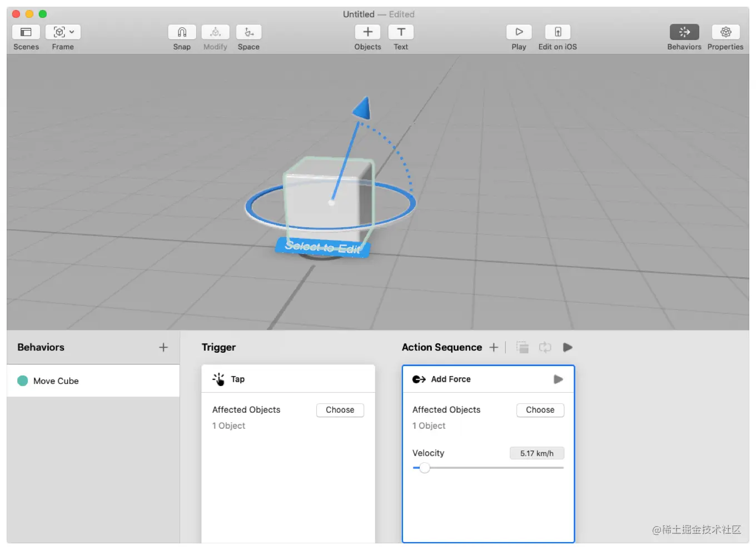Insert a Text element
The width and height of the screenshot is (756, 550).
coord(401,32)
